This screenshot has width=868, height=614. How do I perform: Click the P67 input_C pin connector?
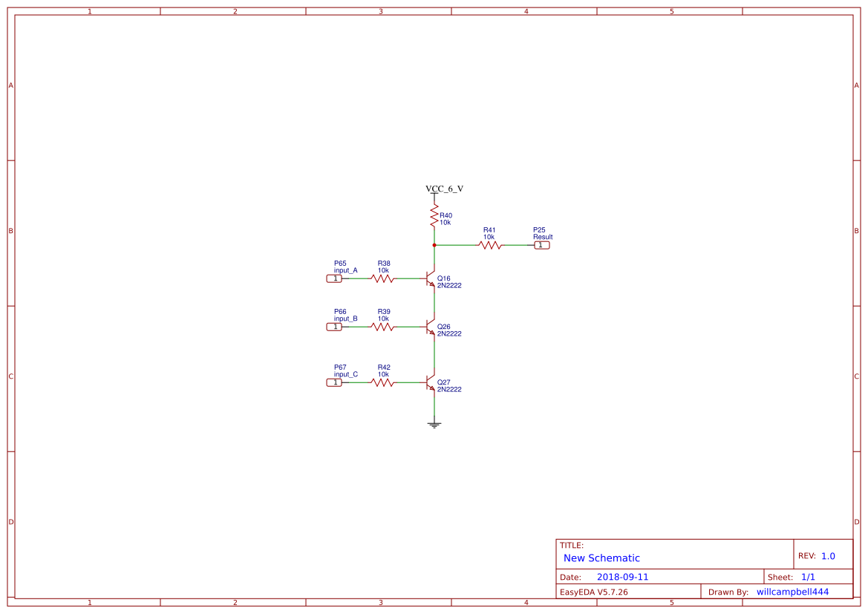(x=333, y=382)
